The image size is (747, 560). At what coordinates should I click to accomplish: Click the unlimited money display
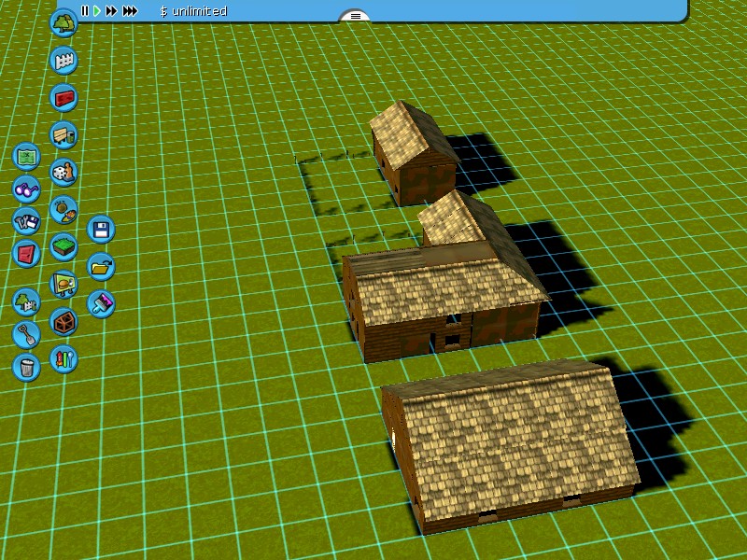tap(193, 11)
